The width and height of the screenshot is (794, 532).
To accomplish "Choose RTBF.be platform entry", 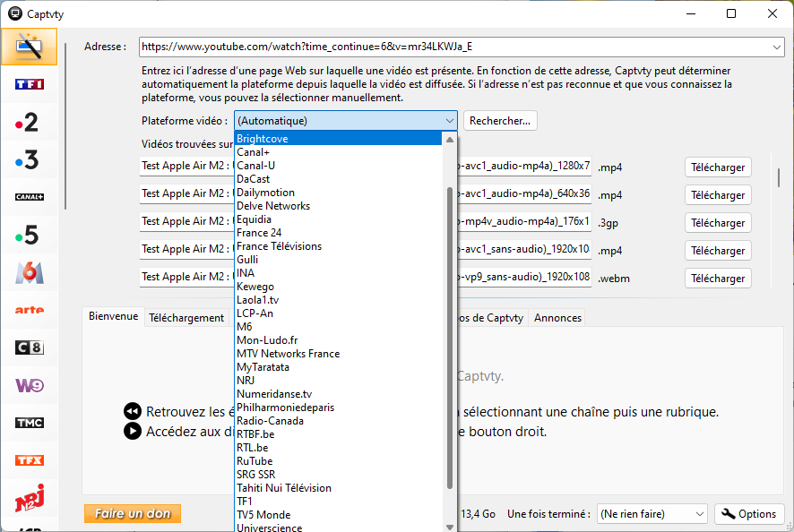I will pyautogui.click(x=338, y=434).
